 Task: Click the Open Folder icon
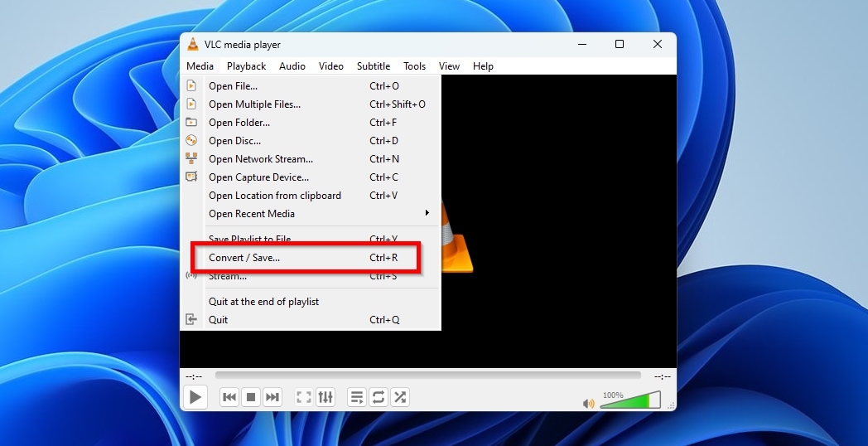[x=191, y=122]
